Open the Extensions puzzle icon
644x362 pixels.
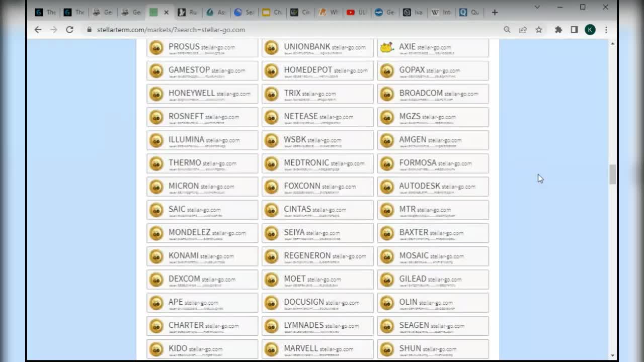(x=558, y=30)
